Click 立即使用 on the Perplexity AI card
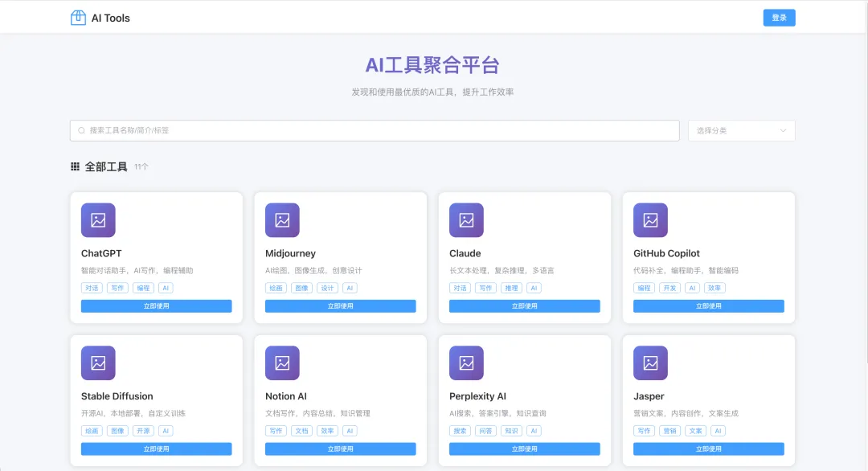Image resolution: width=868 pixels, height=471 pixels. pos(524,448)
